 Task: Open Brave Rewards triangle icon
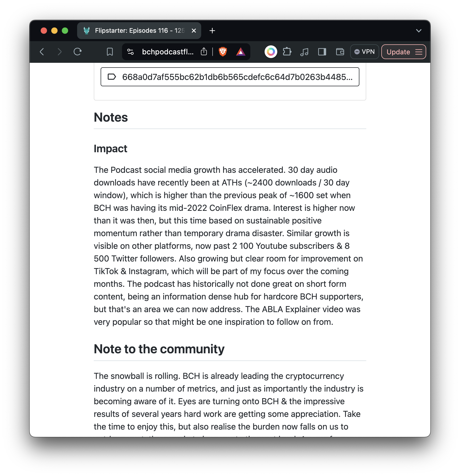241,52
